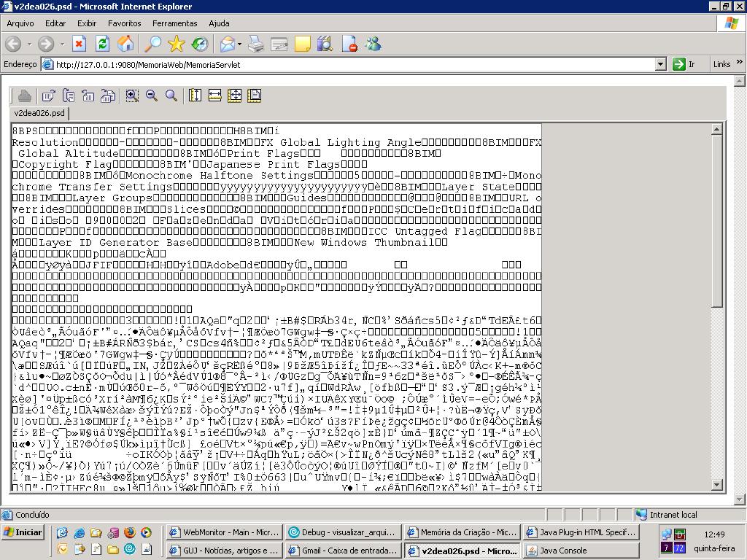The width and height of the screenshot is (747, 560).
Task: Open the Favoritos menu
Action: click(x=124, y=23)
